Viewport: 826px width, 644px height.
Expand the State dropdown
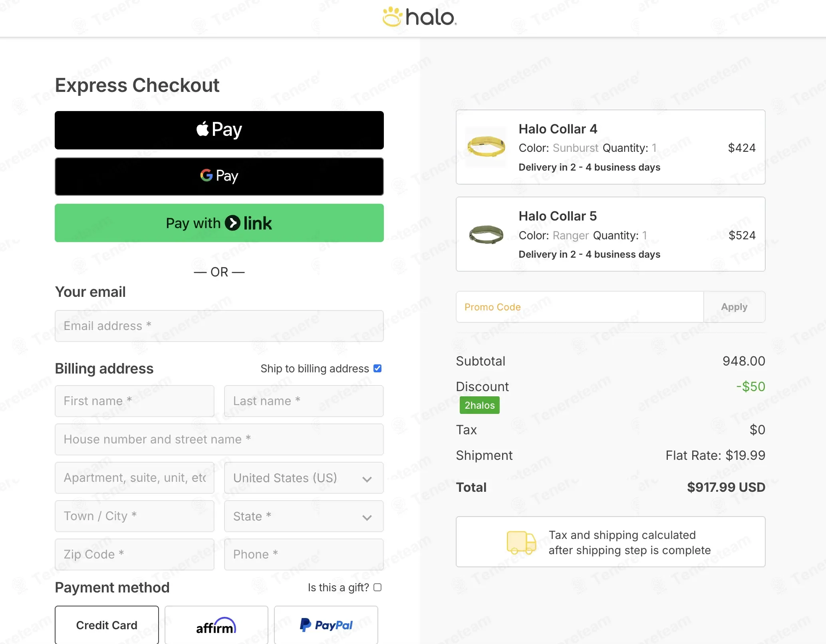pos(304,516)
